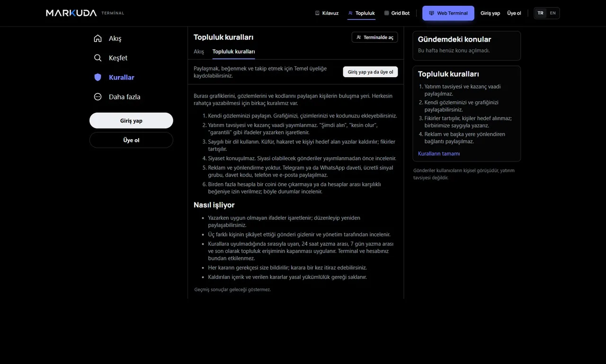Image resolution: width=606 pixels, height=364 pixels.
Task: Open the Kuralların tamamı link
Action: [x=439, y=153]
